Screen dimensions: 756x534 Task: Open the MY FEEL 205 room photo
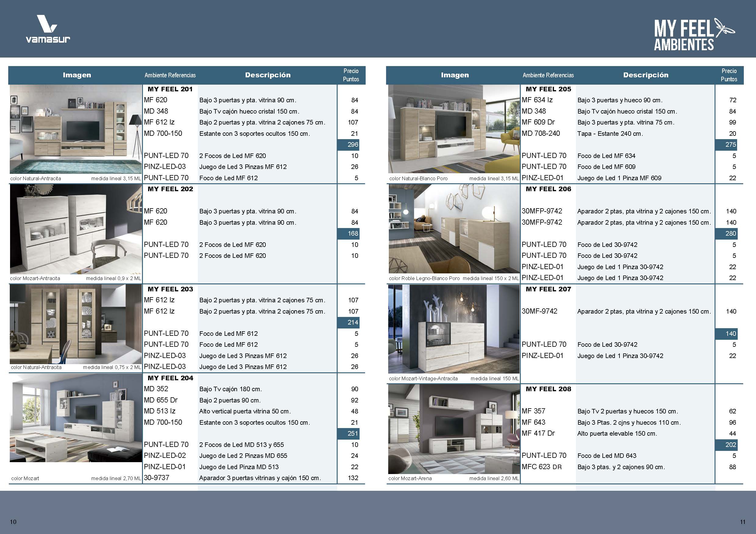tap(454, 129)
